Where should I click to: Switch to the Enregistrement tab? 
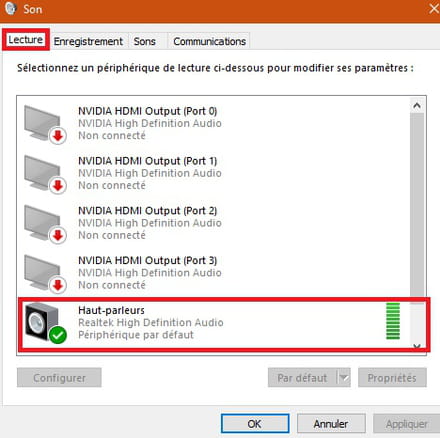coord(88,41)
